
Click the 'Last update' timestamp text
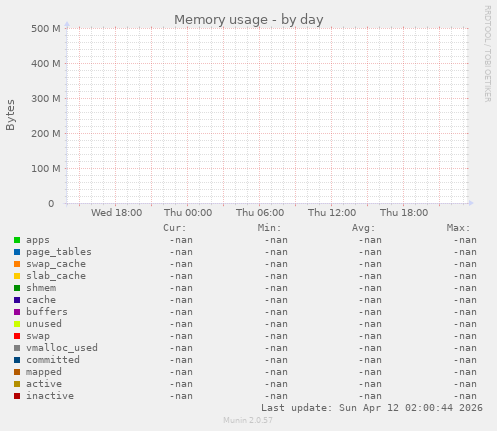pos(372,408)
